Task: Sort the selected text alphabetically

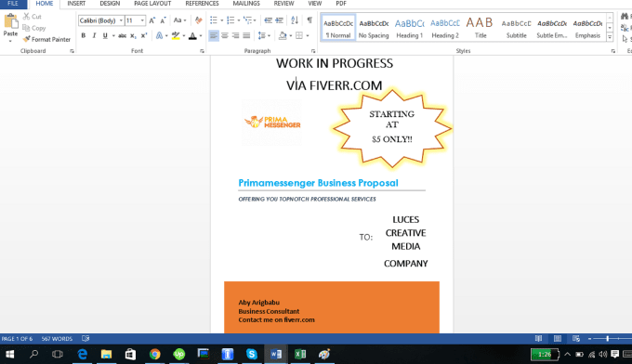Action: click(295, 20)
